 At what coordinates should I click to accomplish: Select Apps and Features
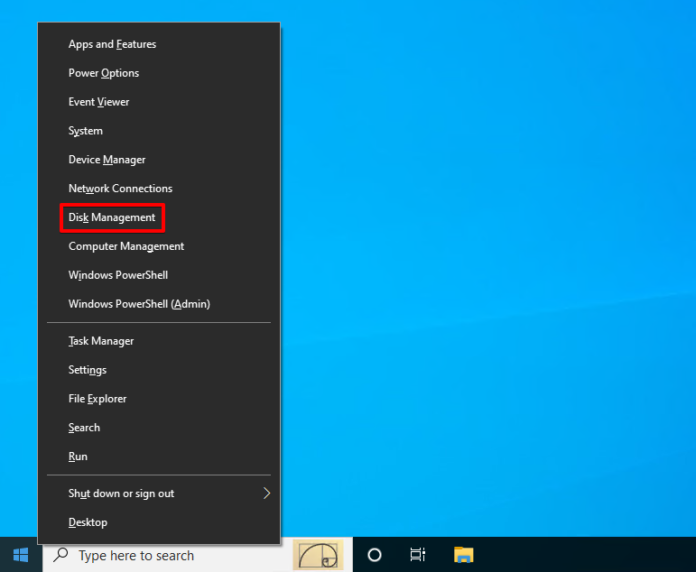point(112,44)
